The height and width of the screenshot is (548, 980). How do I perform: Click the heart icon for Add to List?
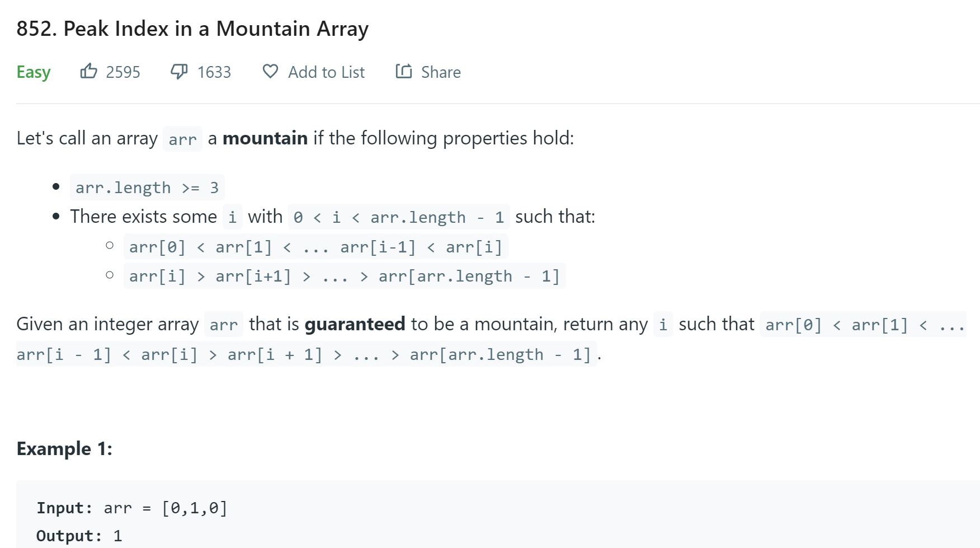point(270,72)
